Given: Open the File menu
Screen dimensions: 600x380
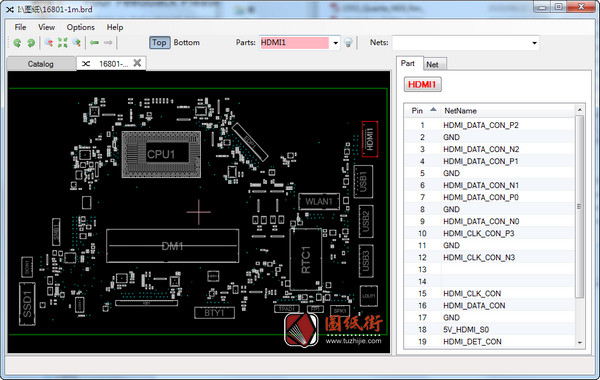Looking at the screenshot, I should coord(20,27).
